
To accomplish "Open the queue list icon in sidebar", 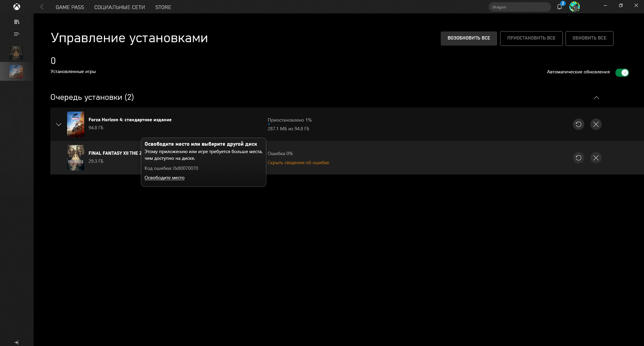I will [17, 34].
